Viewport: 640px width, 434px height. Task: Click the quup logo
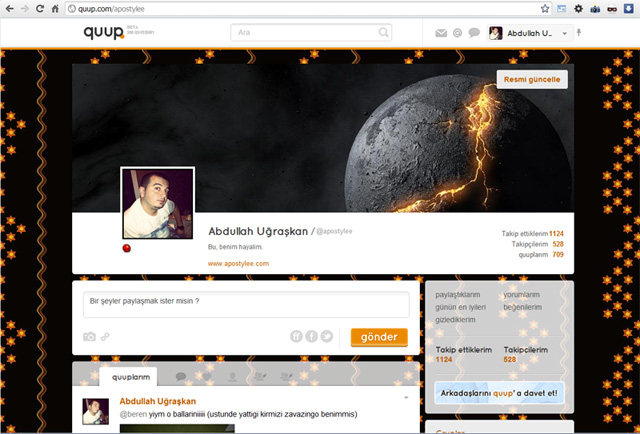[104, 32]
